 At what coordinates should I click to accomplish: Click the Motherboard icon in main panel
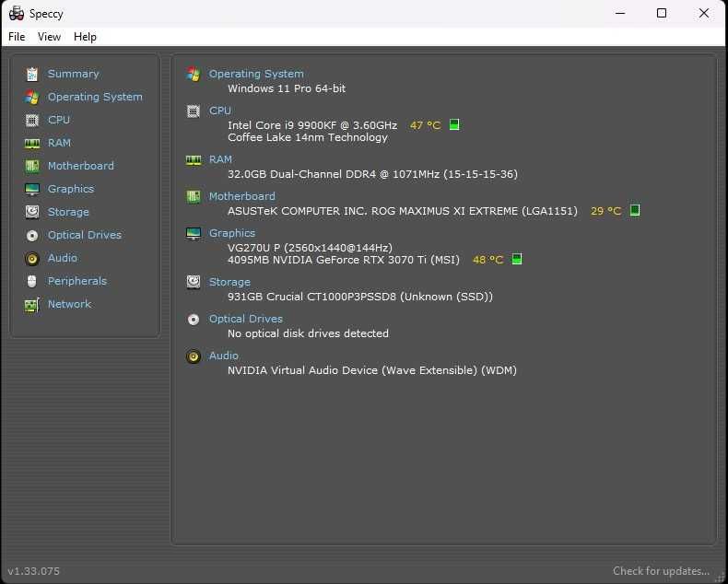(194, 196)
